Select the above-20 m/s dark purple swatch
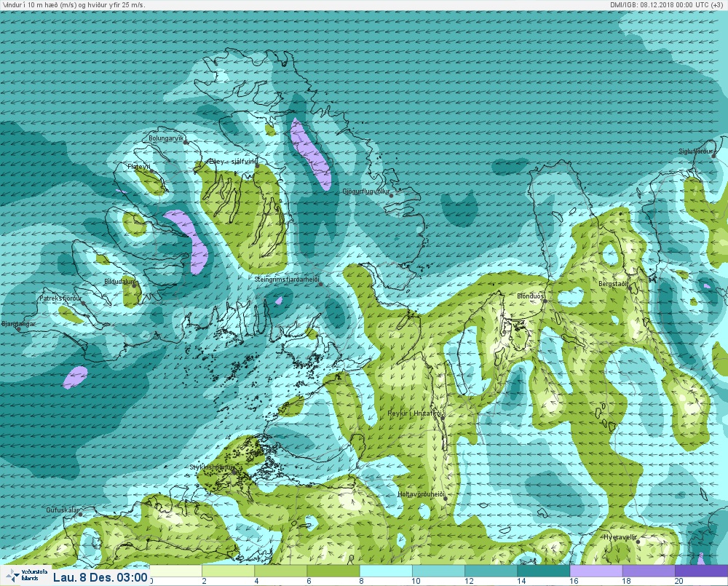 (x=701, y=571)
